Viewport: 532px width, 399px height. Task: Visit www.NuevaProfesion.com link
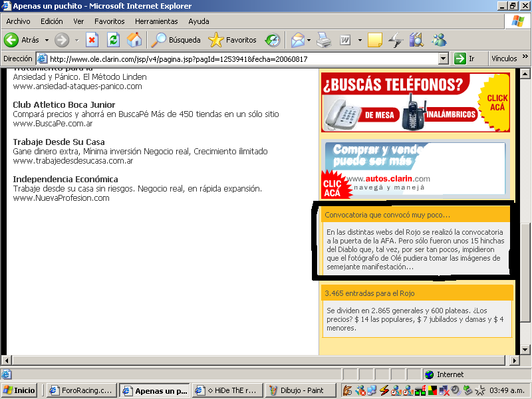[61, 198]
